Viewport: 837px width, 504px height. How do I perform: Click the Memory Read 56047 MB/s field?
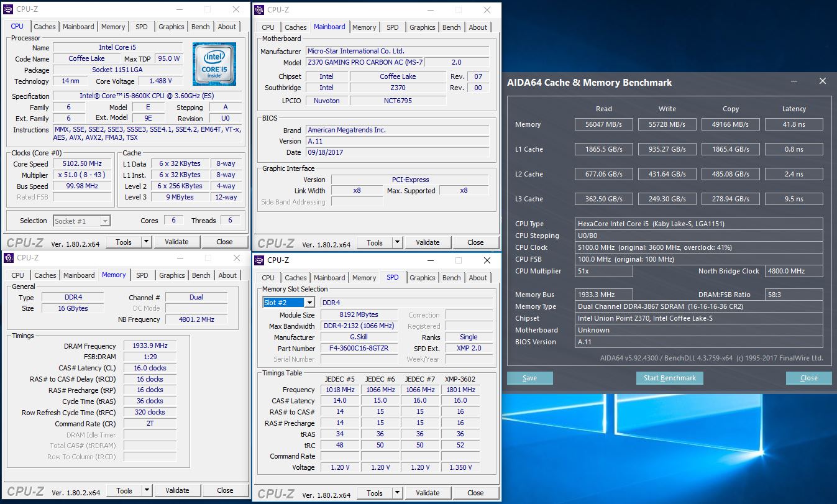pos(603,124)
